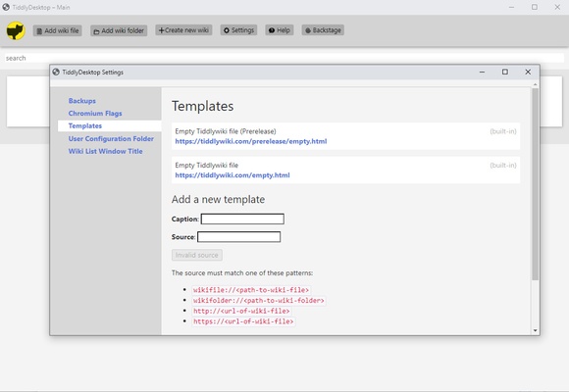Minimize the TiddlyDesktop Settings window
569x392 pixels.
click(x=482, y=73)
